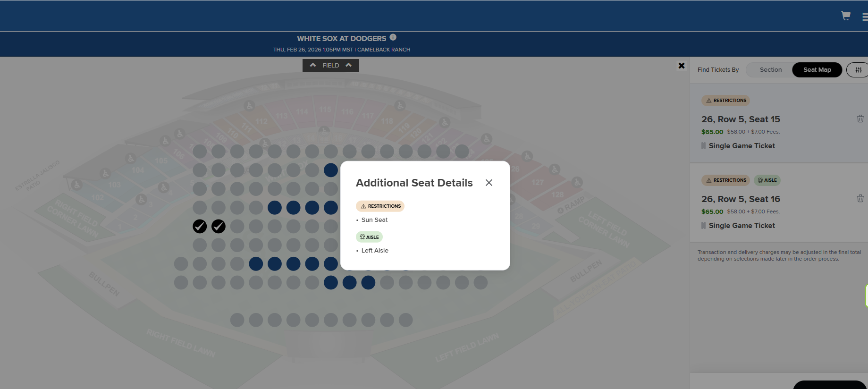Switch to the Section view
Viewport: 868px width, 389px height.
770,70
